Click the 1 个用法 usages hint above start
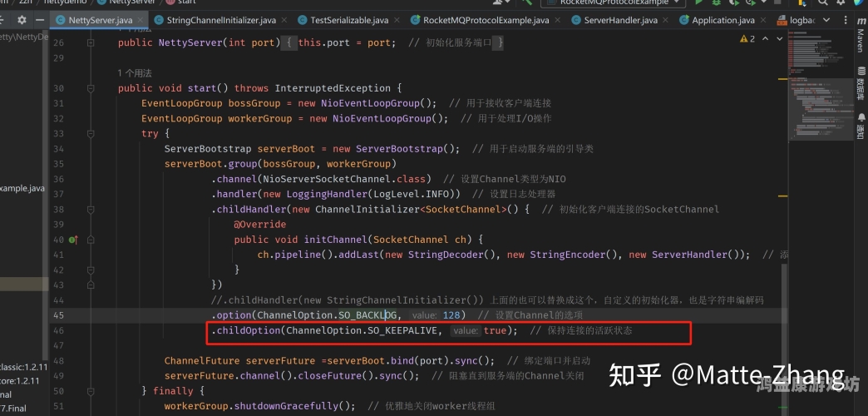This screenshot has height=416, width=868. tap(135, 73)
